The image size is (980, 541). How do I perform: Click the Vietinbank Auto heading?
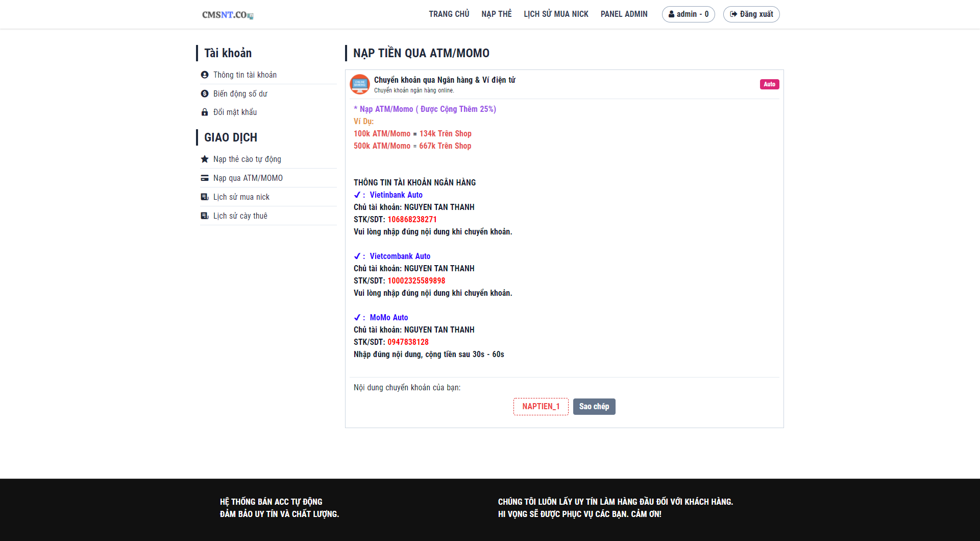[396, 195]
